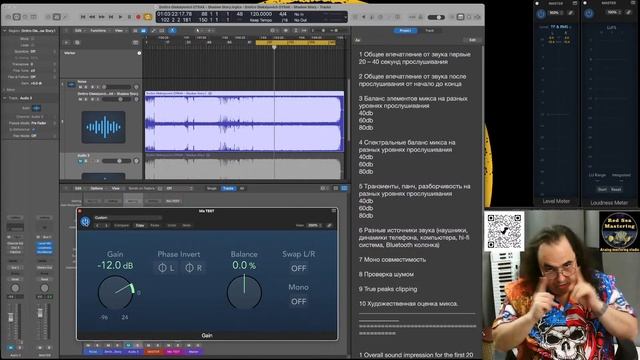Add a new track with plus button
This screenshot has height=360, width=640.
point(67,42)
